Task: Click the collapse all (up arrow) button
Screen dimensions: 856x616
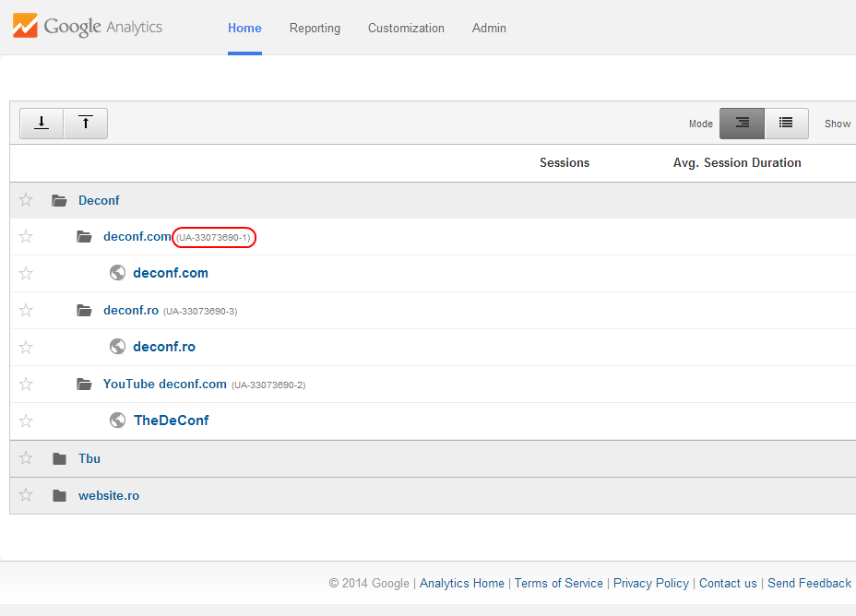Action: (x=86, y=124)
